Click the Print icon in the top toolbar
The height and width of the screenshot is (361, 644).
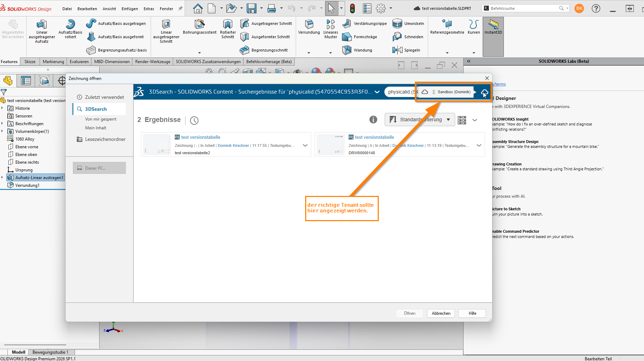tap(272, 8)
